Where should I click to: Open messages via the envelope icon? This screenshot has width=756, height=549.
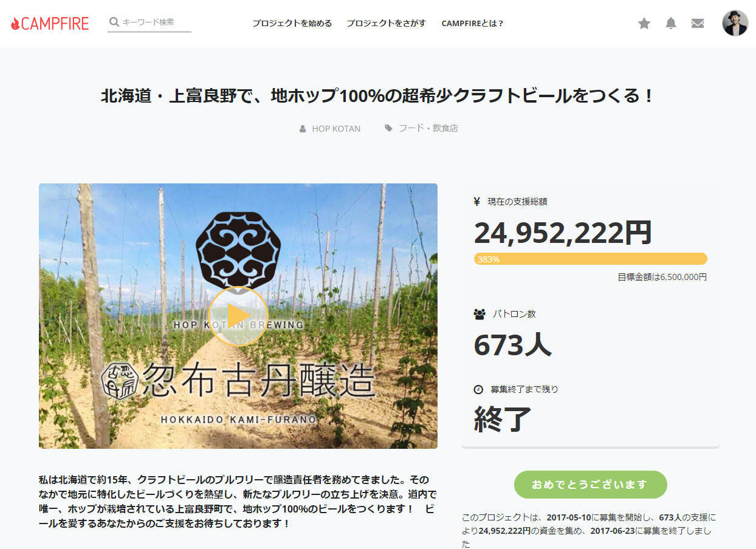(x=697, y=23)
